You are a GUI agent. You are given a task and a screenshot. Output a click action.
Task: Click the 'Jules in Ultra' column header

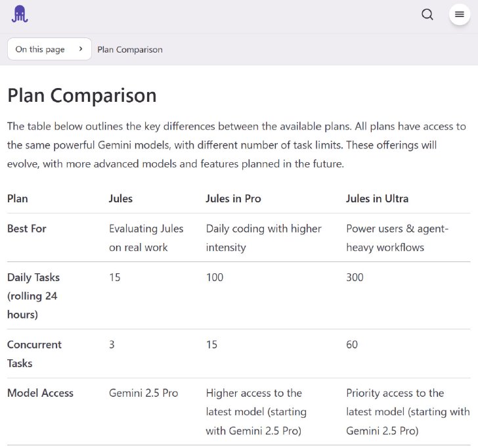coord(377,198)
